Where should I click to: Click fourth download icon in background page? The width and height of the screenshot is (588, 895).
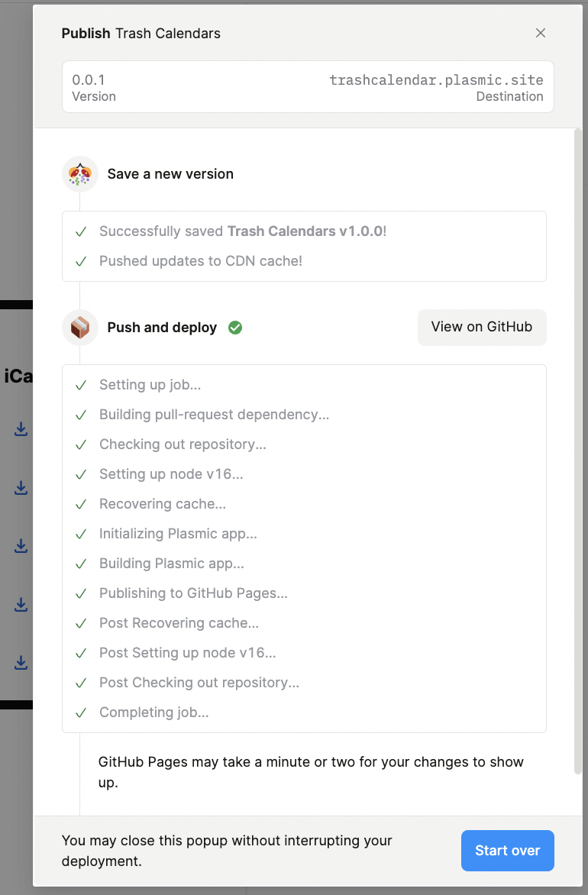(x=21, y=605)
